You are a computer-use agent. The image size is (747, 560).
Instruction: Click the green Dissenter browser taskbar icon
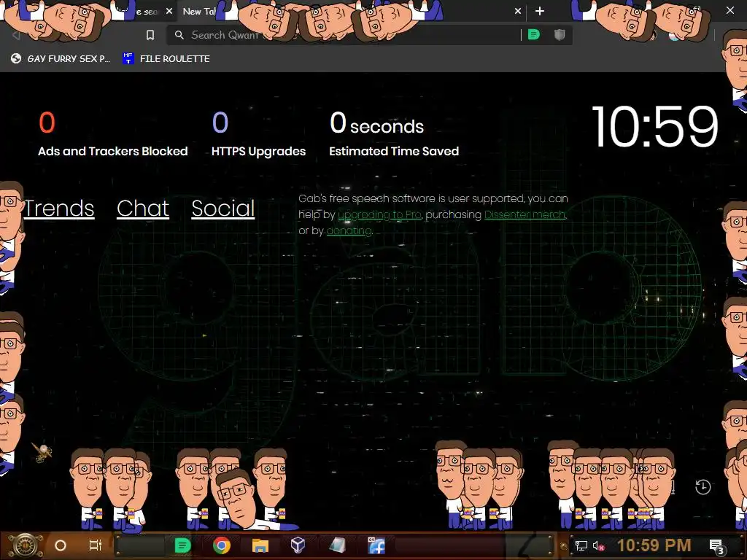(182, 545)
